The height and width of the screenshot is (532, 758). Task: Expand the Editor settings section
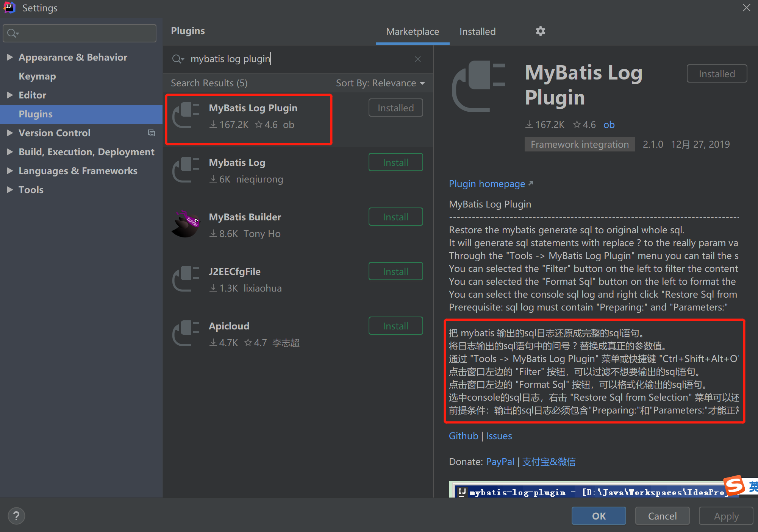[x=10, y=95]
